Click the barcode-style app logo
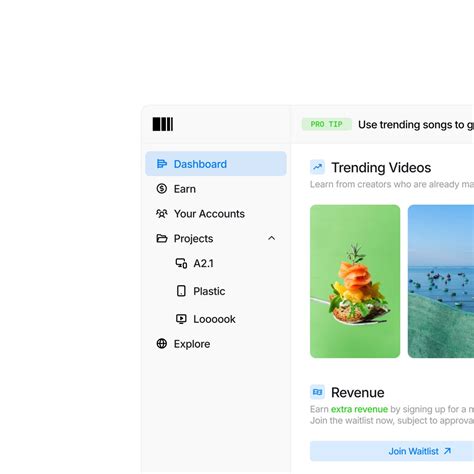Viewport: 474px width, 474px height. pos(163,124)
